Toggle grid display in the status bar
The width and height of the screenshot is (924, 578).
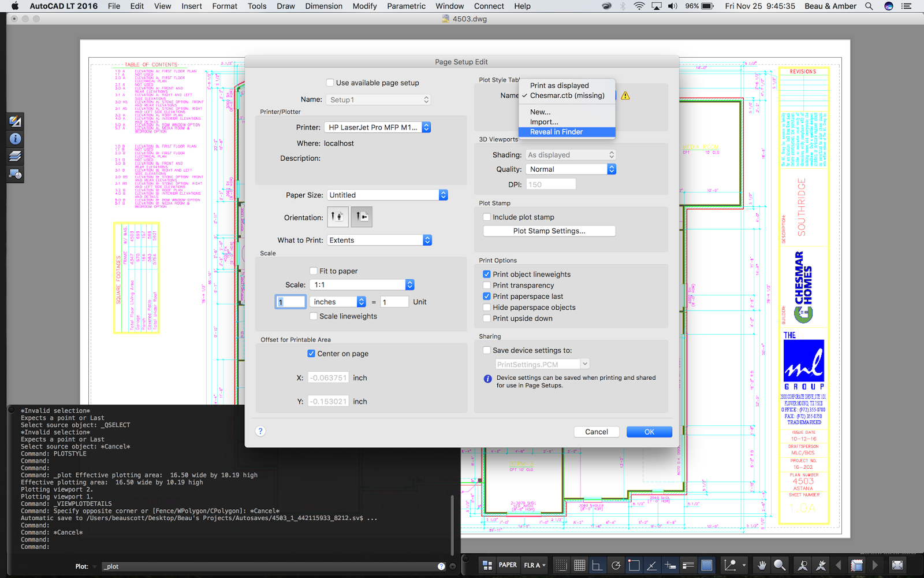(x=579, y=565)
